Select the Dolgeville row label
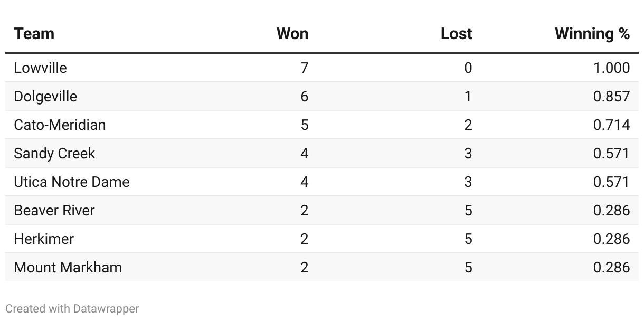The image size is (644, 321). click(45, 97)
